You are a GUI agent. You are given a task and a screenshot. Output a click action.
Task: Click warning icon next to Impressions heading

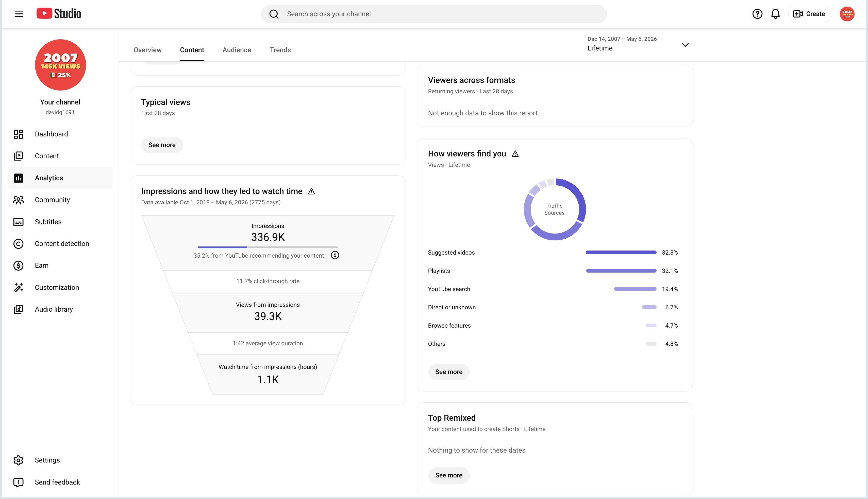[311, 191]
